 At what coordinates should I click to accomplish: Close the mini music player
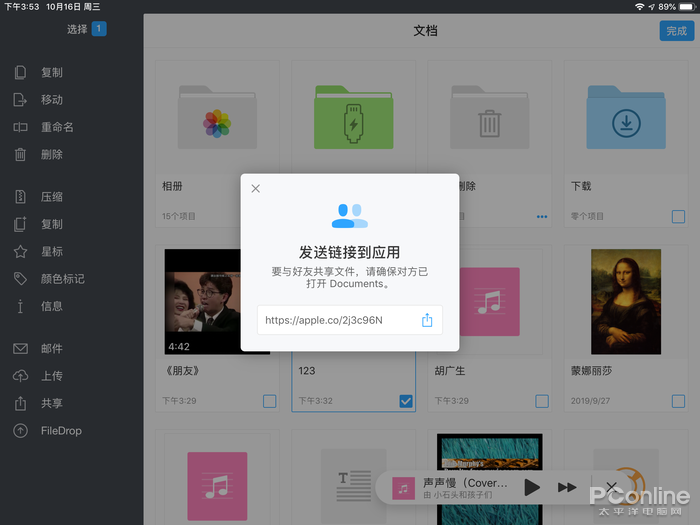pos(612,487)
